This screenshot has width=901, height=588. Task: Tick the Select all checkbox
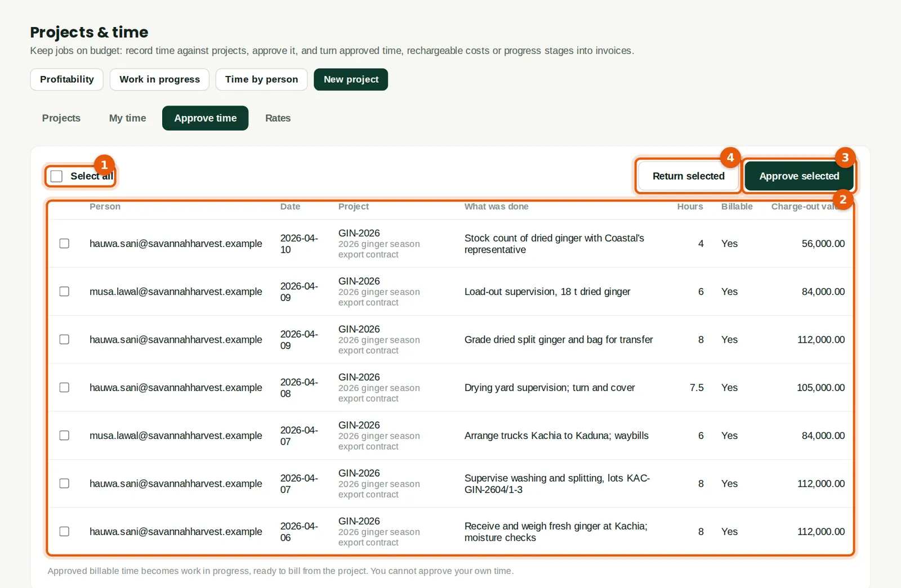click(56, 176)
